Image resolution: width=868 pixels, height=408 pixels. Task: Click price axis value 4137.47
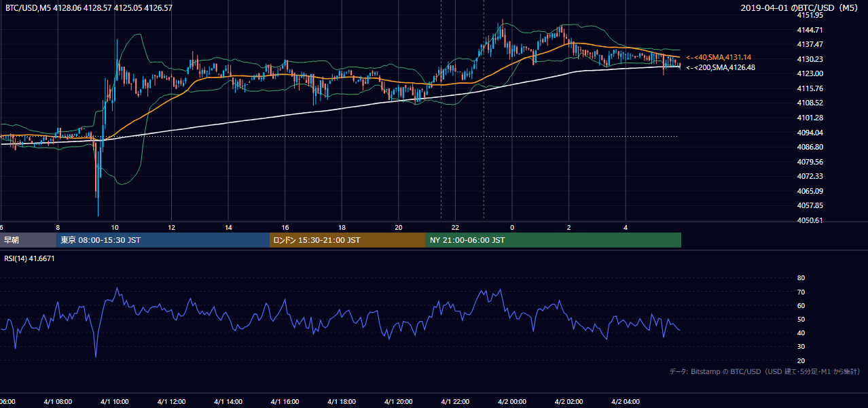pos(810,44)
